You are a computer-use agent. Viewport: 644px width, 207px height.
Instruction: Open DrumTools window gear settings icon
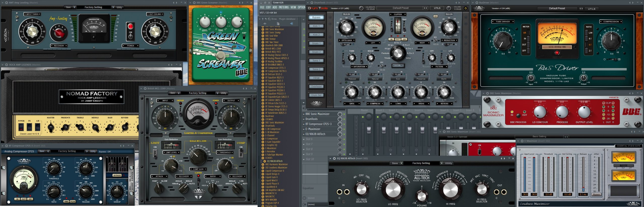click(312, 3)
